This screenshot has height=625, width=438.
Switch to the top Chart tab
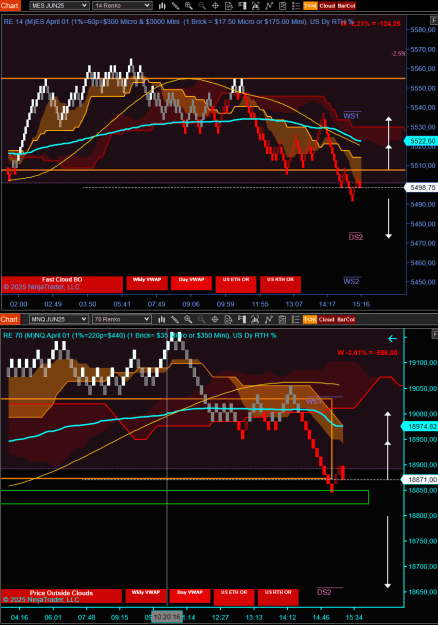click(10, 6)
